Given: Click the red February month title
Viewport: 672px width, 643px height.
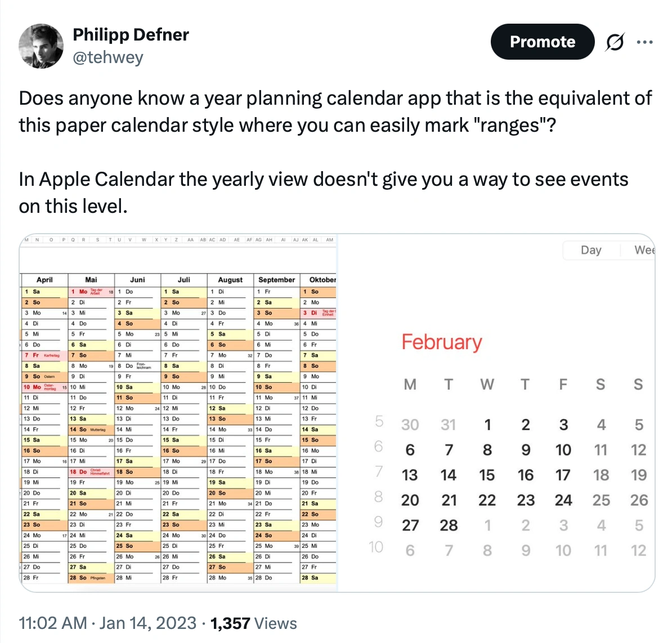Looking at the screenshot, I should click(x=442, y=342).
